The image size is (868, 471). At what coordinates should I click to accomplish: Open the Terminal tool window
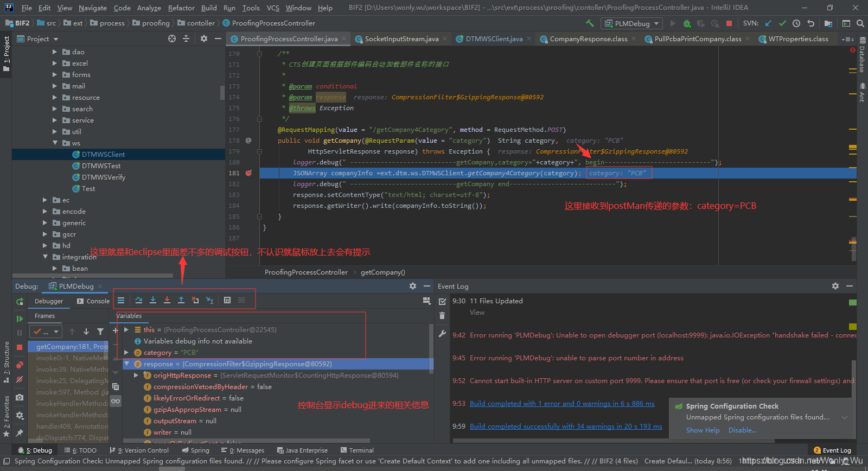pos(357,450)
